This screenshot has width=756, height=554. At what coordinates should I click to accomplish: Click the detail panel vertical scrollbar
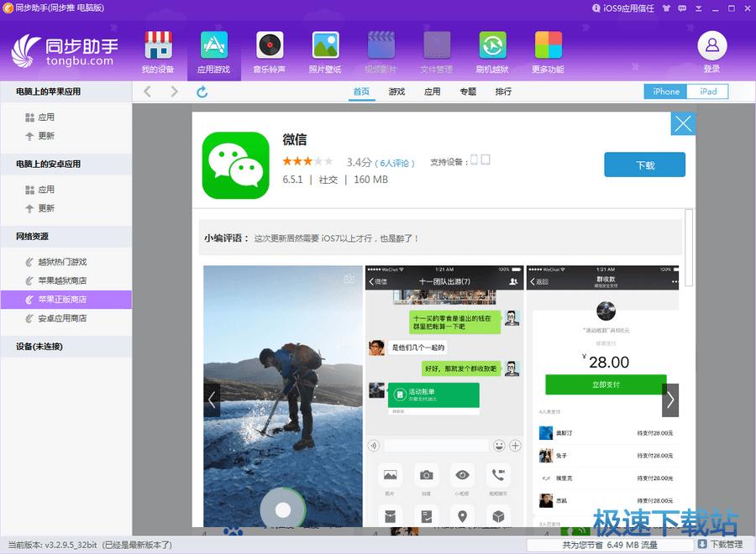point(689,248)
